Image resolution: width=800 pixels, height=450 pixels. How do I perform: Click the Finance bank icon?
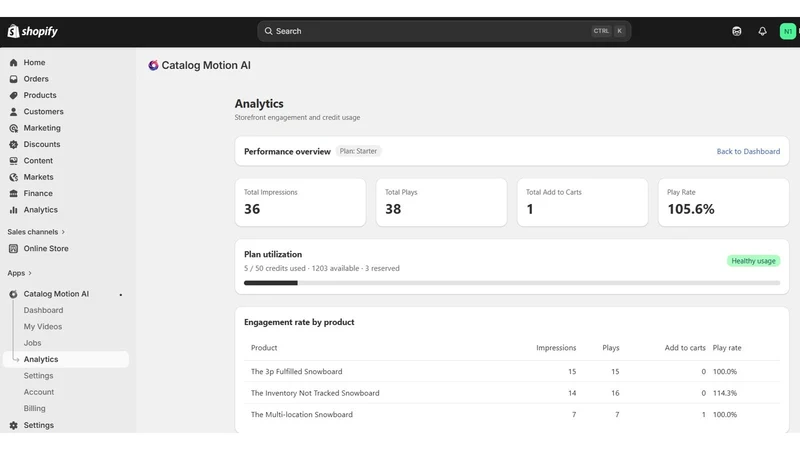click(13, 193)
